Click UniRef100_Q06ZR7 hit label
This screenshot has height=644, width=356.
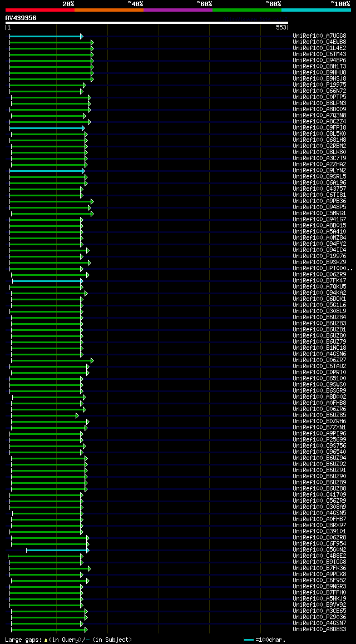click(x=319, y=360)
